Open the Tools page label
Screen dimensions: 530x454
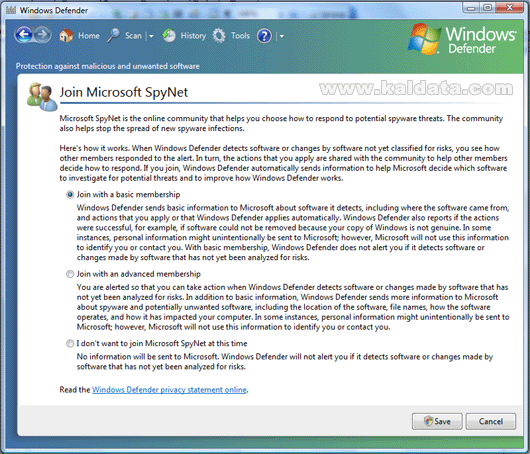coord(240,35)
